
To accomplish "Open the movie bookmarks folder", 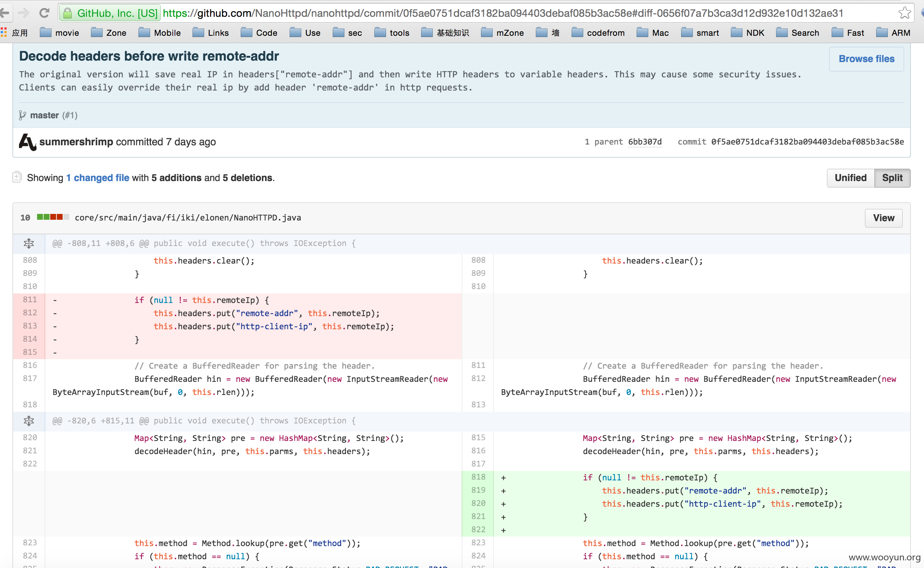I will [60, 33].
